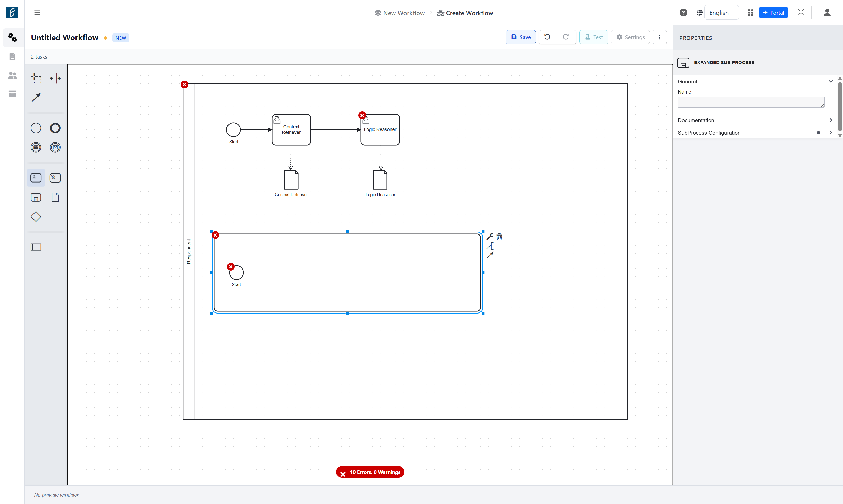
Task: Open workflow Settings
Action: 630,37
